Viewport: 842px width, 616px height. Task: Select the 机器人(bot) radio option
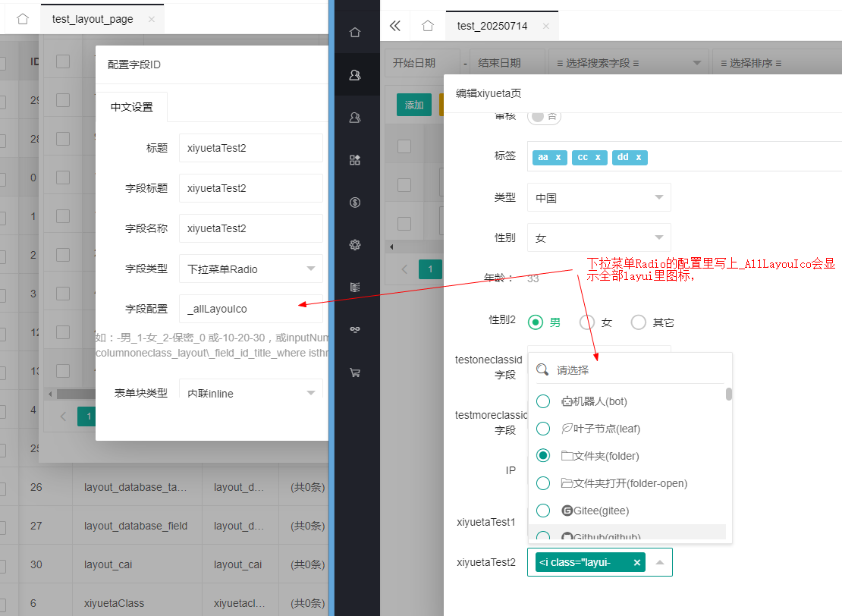[x=543, y=401]
